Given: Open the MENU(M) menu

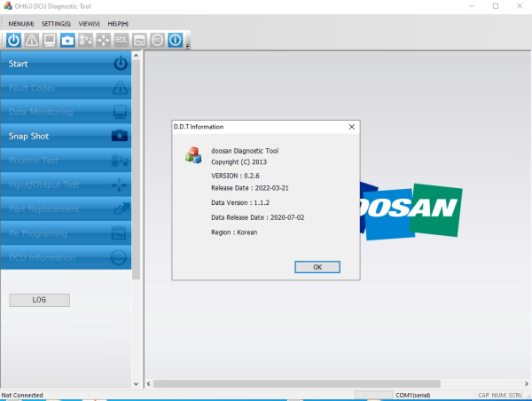Looking at the screenshot, I should (x=21, y=24).
